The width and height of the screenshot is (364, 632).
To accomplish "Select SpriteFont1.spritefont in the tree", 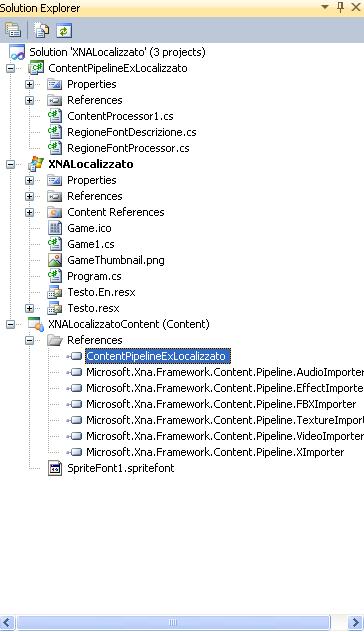I will [121, 468].
